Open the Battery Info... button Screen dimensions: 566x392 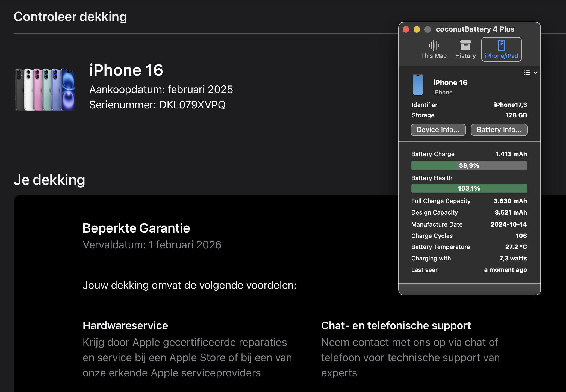[499, 130]
